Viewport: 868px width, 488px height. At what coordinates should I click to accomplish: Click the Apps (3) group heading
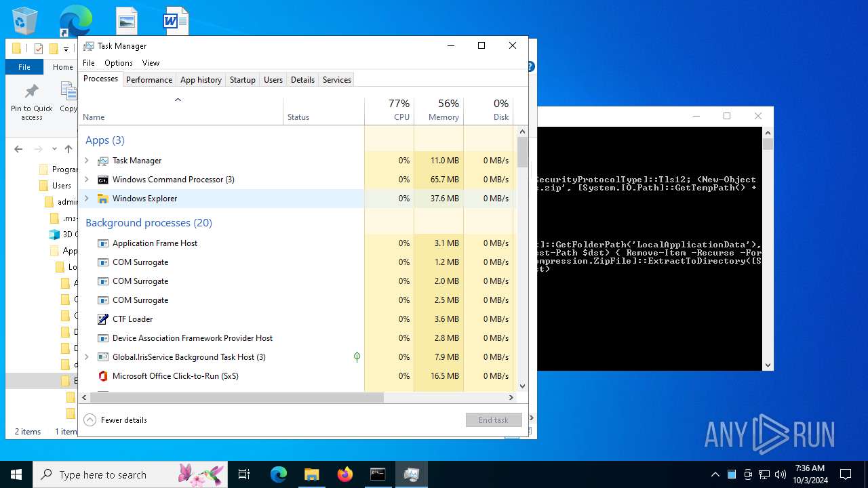105,140
